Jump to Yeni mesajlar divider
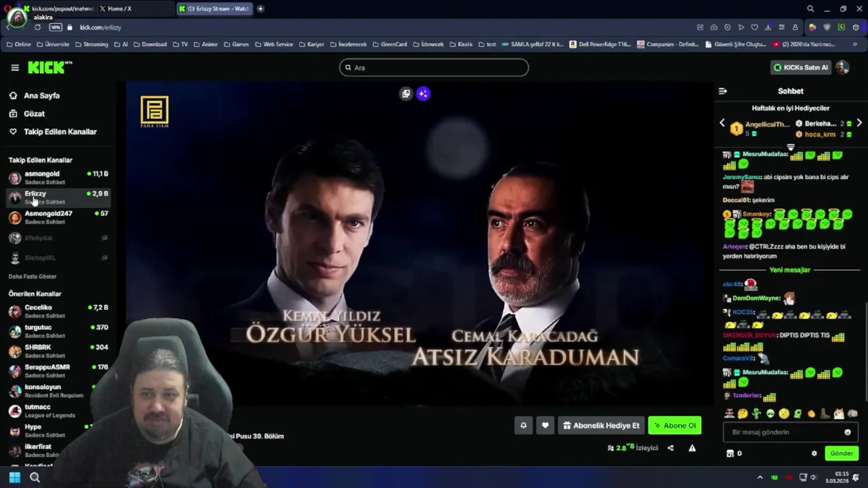Viewport: 868px width, 488px height. tap(790, 270)
